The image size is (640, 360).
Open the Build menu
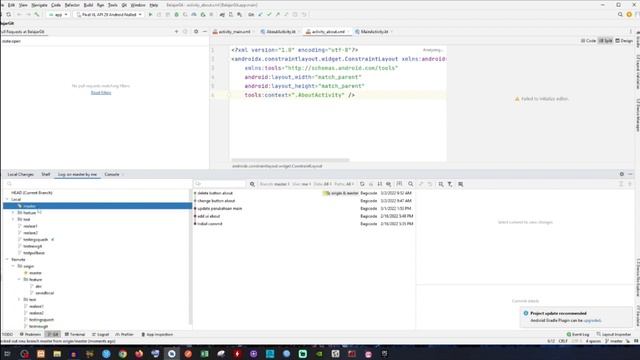(x=88, y=5)
